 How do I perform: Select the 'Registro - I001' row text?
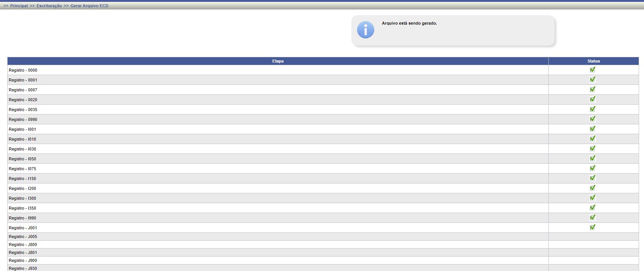(x=22, y=129)
